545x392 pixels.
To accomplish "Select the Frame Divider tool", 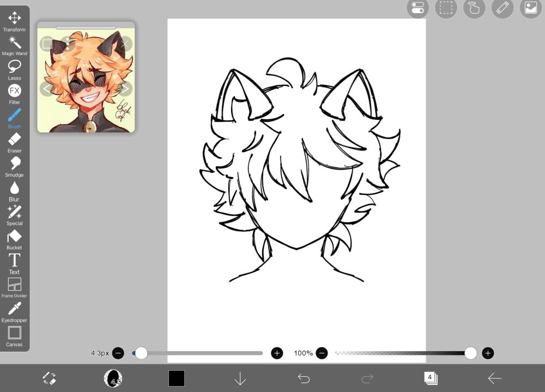I will tap(14, 288).
